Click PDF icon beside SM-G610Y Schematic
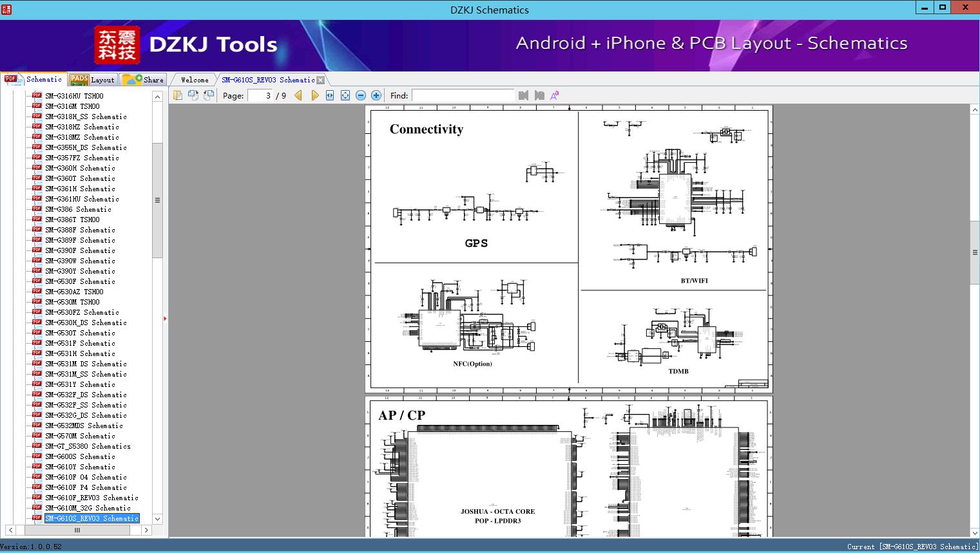This screenshot has height=553, width=980. 37,467
